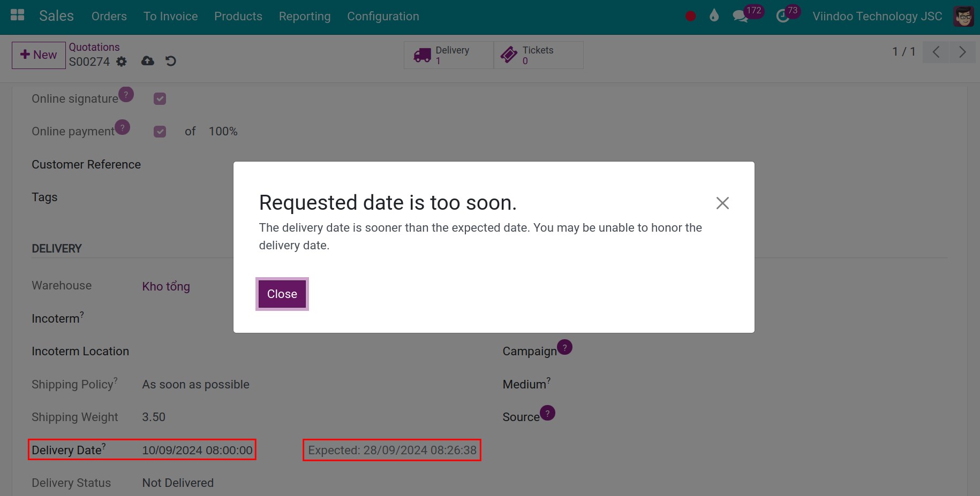This screenshot has height=496, width=980.
Task: Open the Kho tổng warehouse link
Action: click(166, 286)
